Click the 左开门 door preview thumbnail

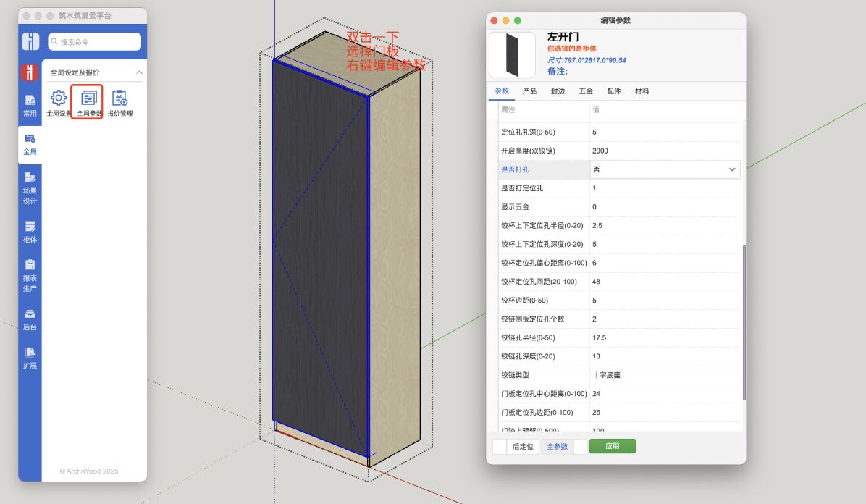pyautogui.click(x=513, y=55)
